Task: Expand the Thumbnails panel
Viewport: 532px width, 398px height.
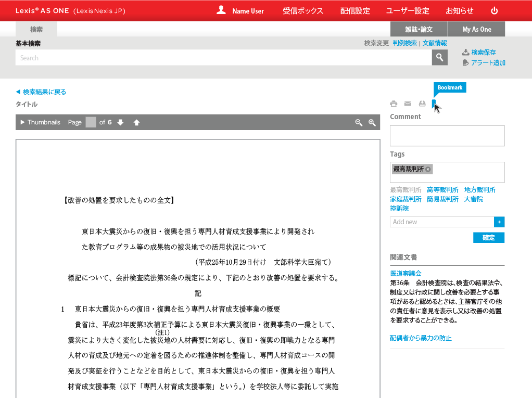Action: (x=41, y=122)
